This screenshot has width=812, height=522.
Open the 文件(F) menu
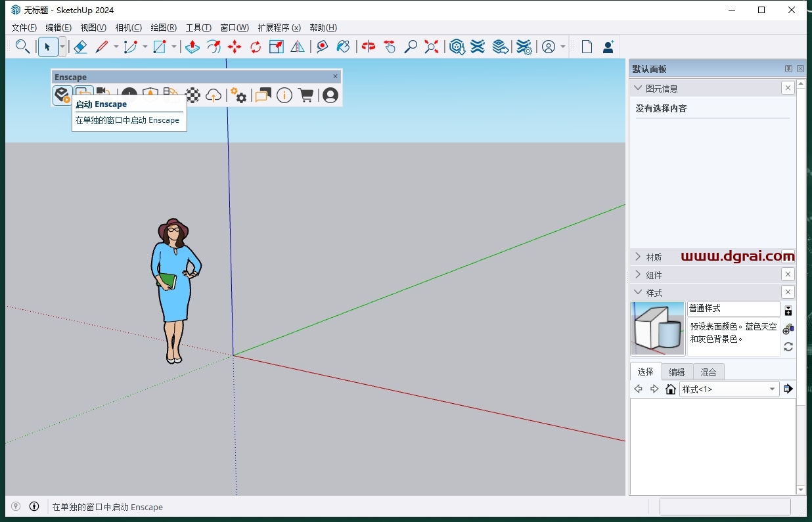click(x=24, y=28)
